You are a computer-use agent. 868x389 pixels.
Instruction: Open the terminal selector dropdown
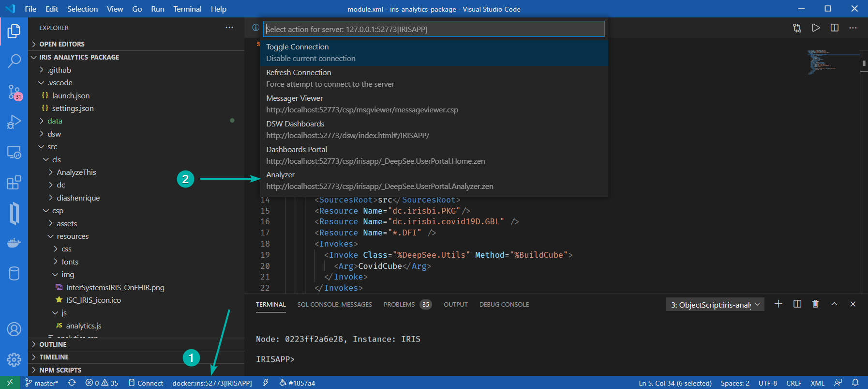coord(715,305)
